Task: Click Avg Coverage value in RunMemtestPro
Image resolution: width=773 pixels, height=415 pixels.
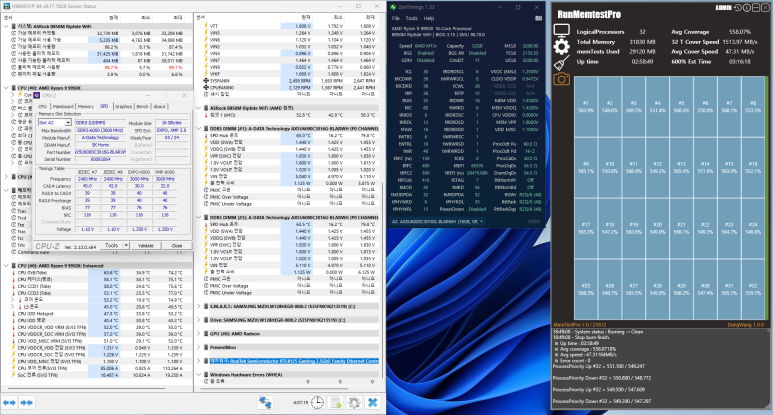Action: (739, 32)
